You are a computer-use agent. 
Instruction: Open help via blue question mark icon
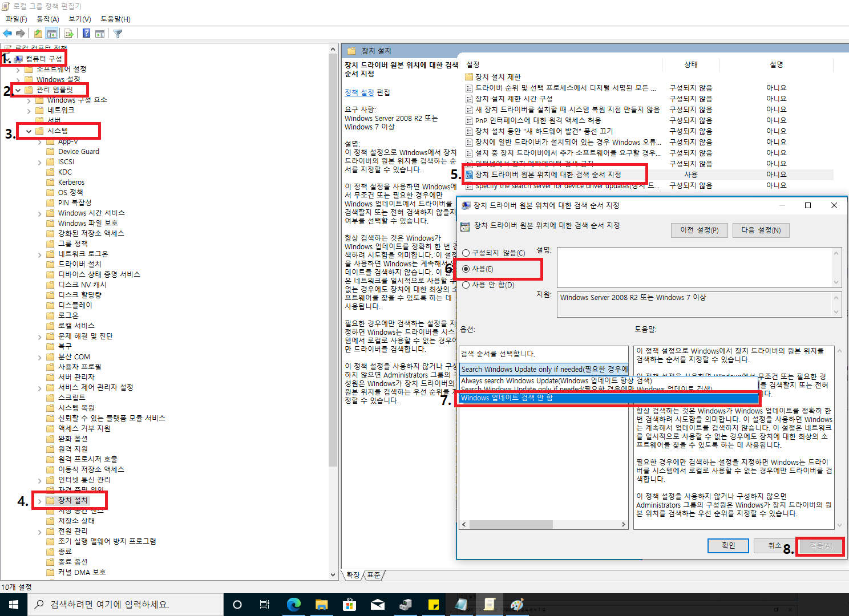[x=86, y=33]
